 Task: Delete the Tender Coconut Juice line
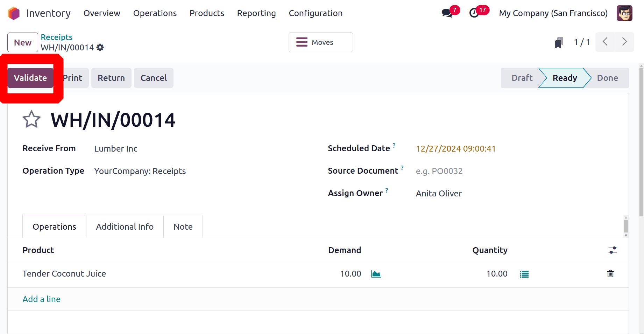point(610,273)
